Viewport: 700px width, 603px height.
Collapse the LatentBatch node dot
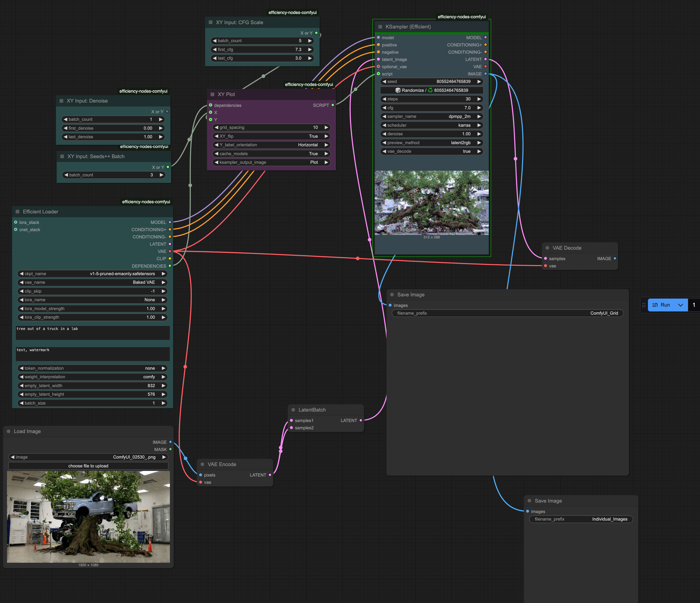coord(293,410)
